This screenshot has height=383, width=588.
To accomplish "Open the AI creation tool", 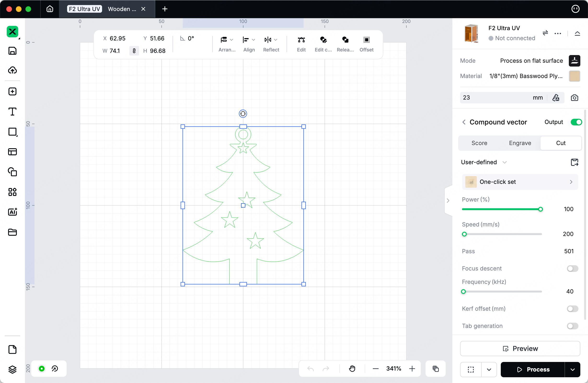I will 12,212.
